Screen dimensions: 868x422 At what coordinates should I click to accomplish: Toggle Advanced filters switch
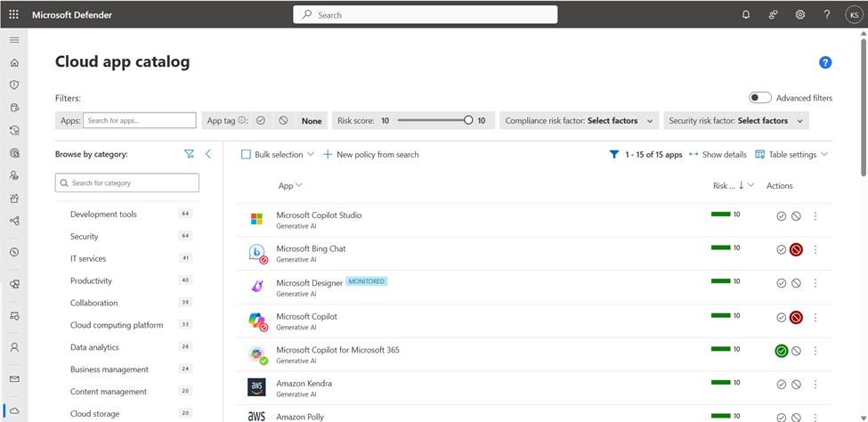click(x=760, y=97)
